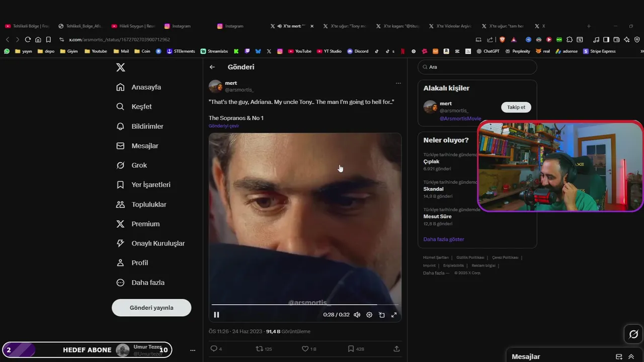Toggle picture-in-picture for the video

coord(382,315)
